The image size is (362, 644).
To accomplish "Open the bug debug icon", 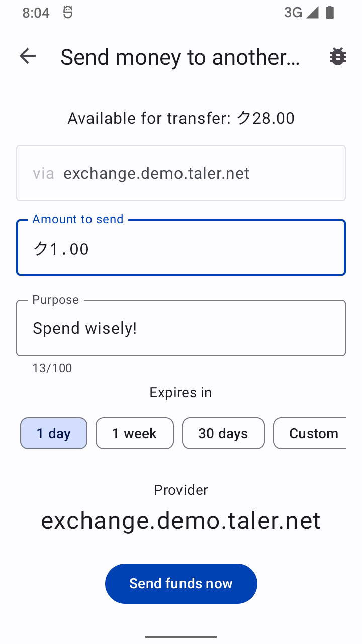I will [x=337, y=57].
